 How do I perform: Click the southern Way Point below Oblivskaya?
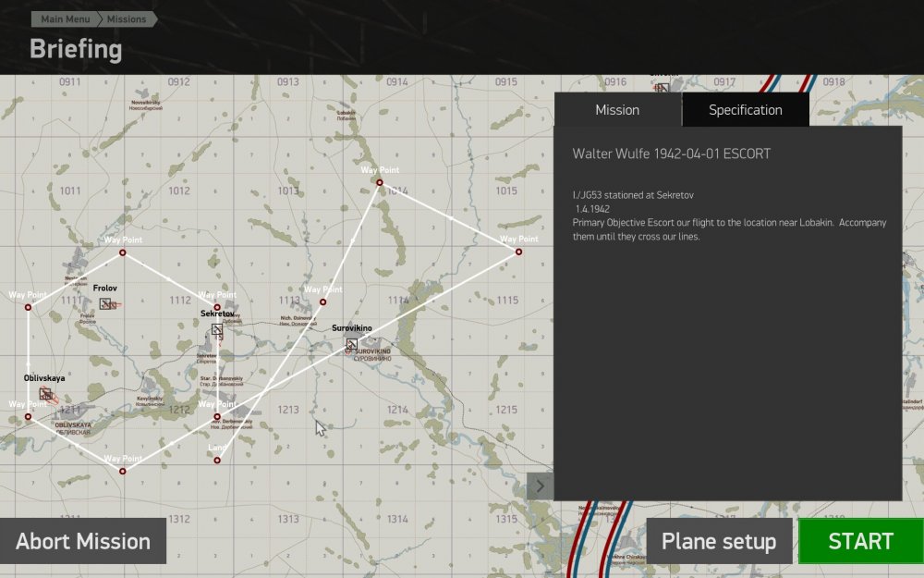(x=121, y=471)
